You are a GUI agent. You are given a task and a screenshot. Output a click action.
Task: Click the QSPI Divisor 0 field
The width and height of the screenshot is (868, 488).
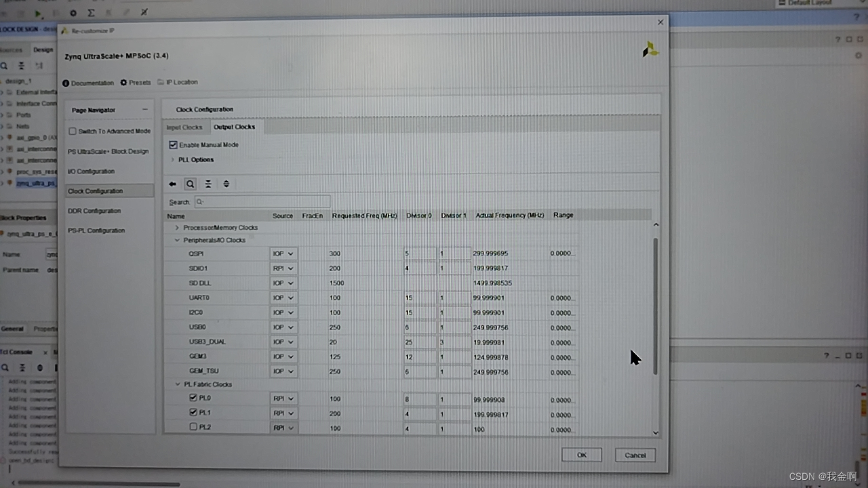pyautogui.click(x=420, y=254)
